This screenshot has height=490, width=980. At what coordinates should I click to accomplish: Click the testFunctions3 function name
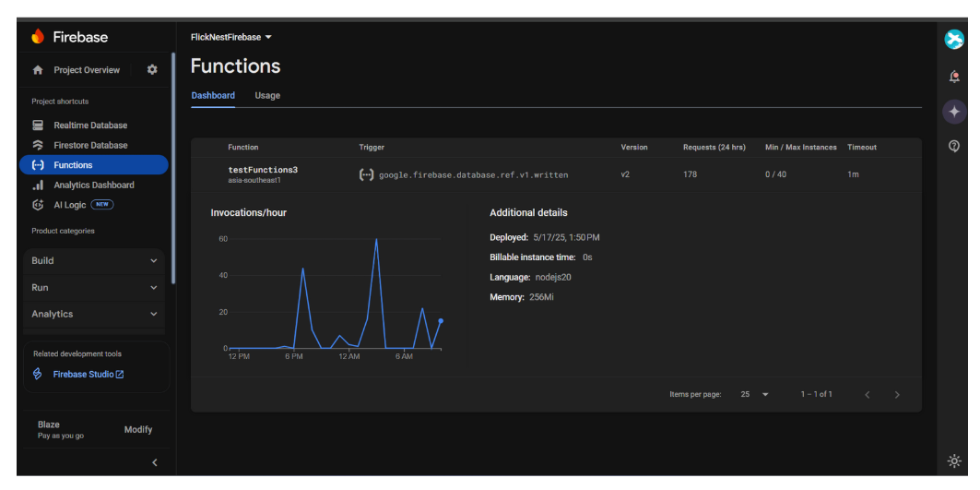coord(263,170)
